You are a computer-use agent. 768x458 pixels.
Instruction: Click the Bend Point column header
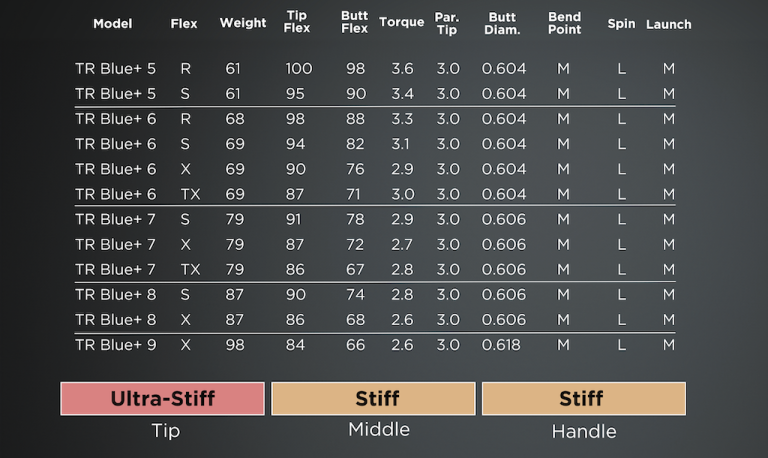click(x=564, y=24)
